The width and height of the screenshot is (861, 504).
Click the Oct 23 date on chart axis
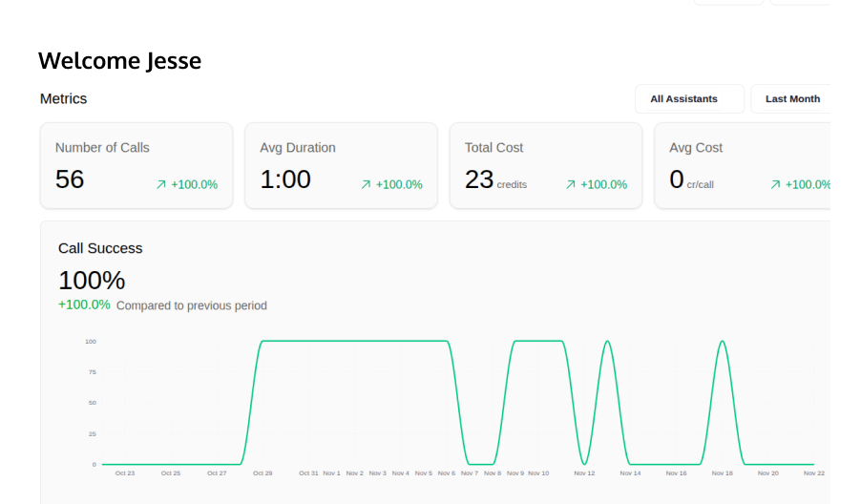tap(125, 473)
